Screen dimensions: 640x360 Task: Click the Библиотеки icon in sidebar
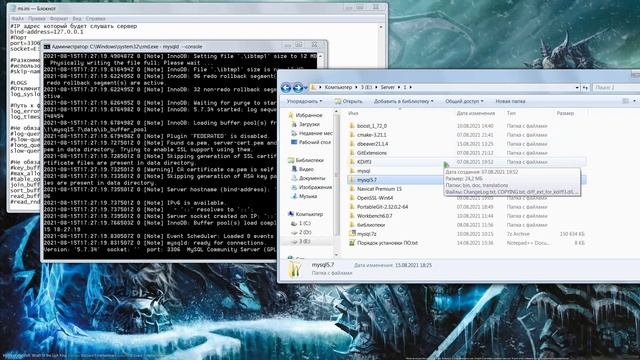291,160
